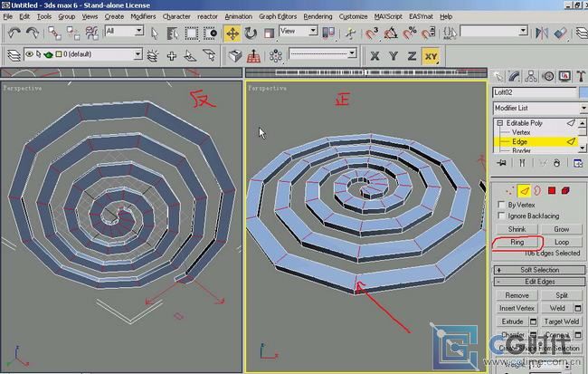Click the XY plane constraint button
Image resolution: width=588 pixels, height=374 pixels.
[431, 56]
